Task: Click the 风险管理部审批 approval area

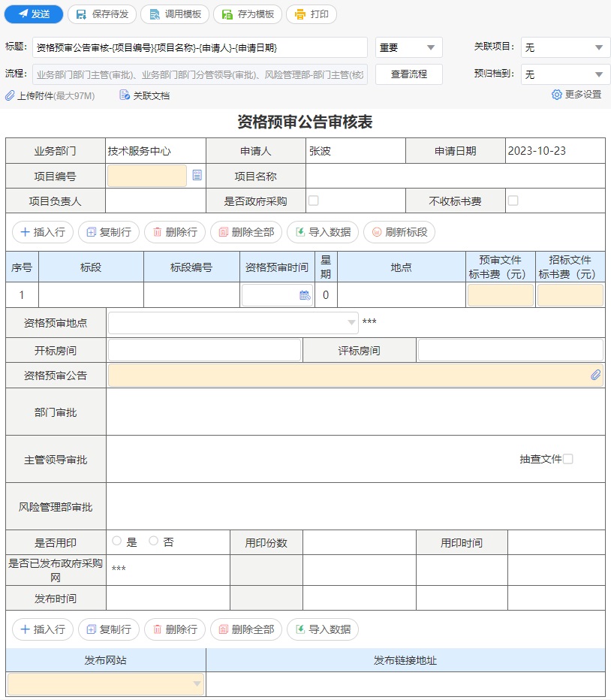Action: [x=356, y=506]
